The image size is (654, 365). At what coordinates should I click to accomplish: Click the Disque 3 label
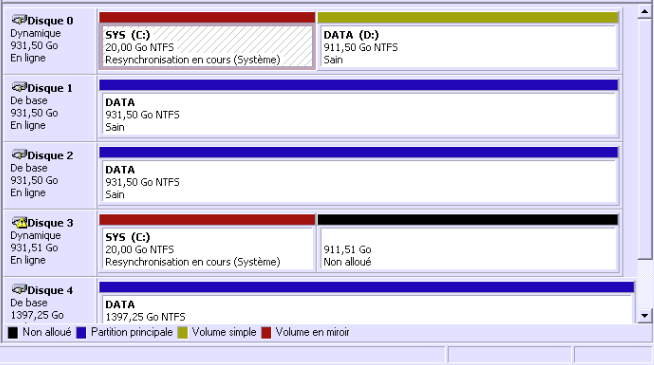(x=50, y=223)
